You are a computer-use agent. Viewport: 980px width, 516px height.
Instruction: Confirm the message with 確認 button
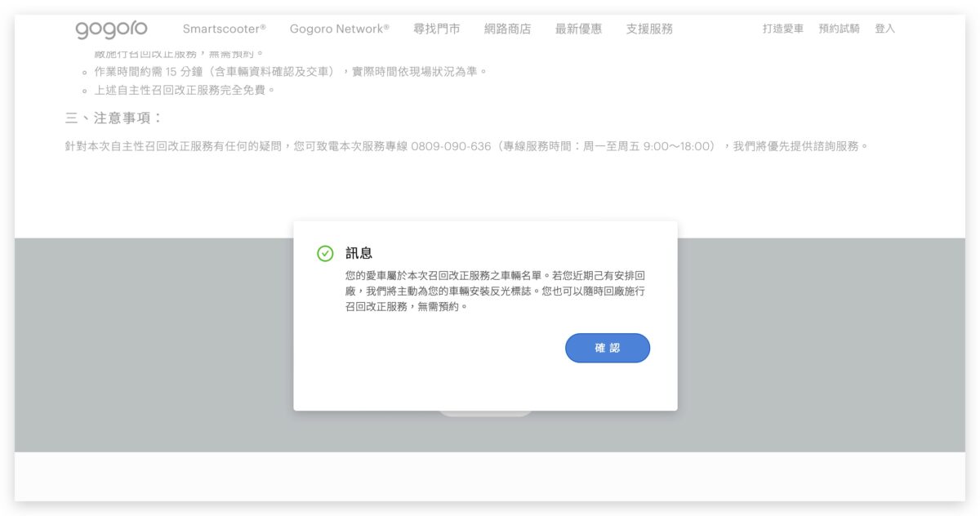coord(608,348)
